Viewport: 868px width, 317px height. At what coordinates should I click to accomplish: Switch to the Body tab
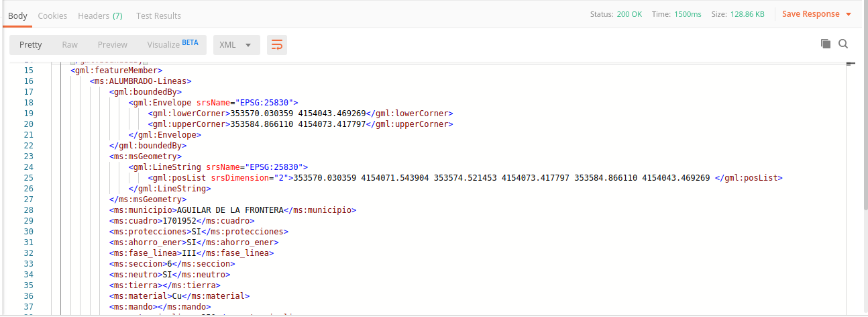(x=17, y=15)
